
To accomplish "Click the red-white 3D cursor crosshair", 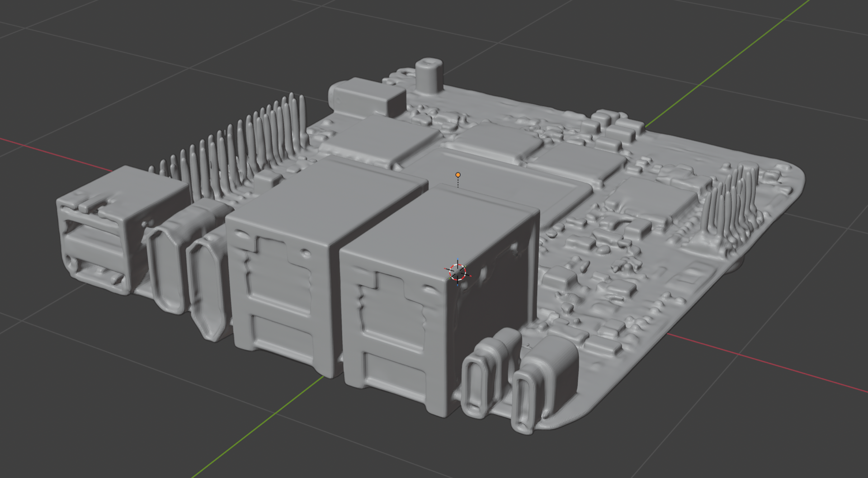I will (x=458, y=272).
